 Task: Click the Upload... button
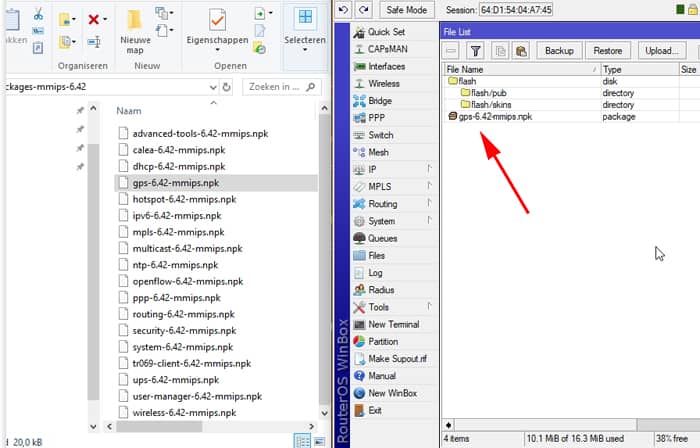click(662, 51)
